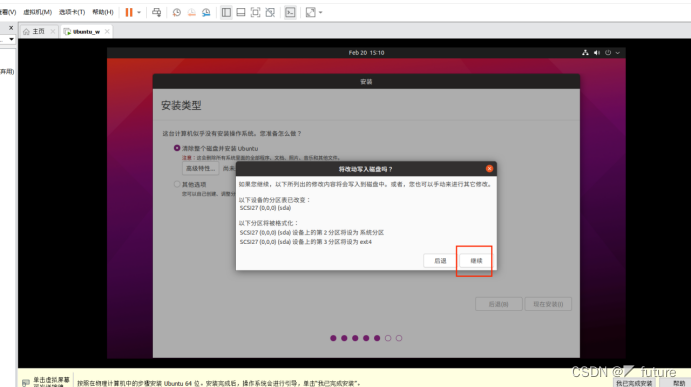Image resolution: width=691 pixels, height=387 pixels.
Task: Click the 后退(B) installer button
Action: tap(498, 304)
